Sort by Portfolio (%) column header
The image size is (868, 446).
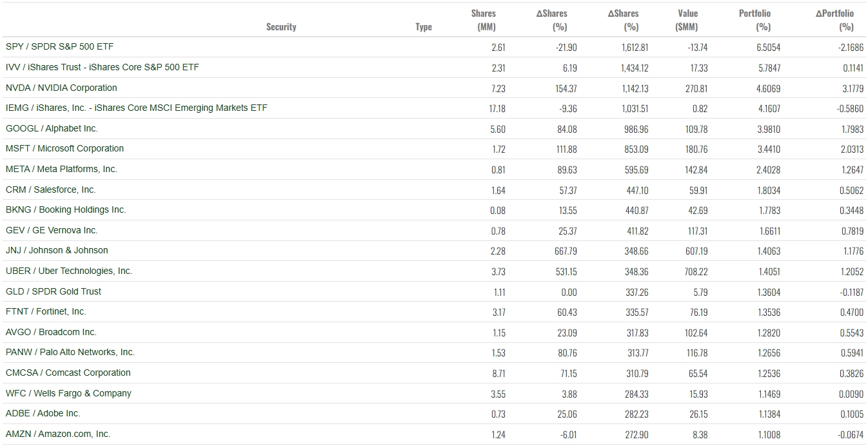click(x=755, y=20)
